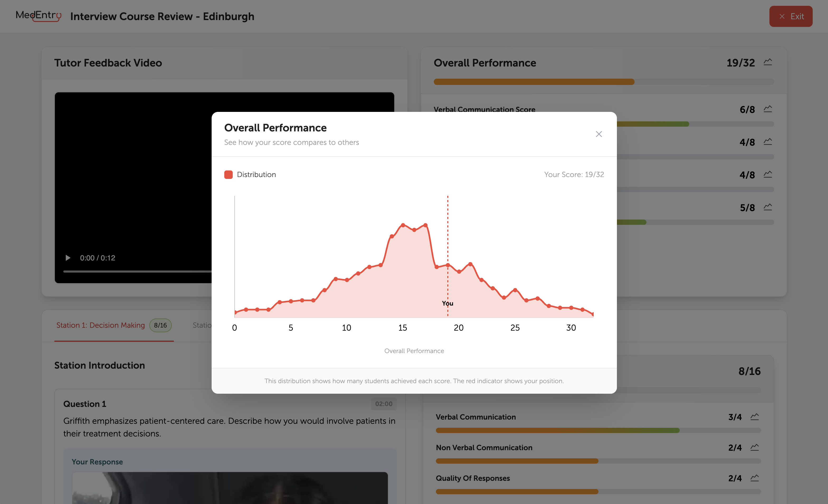Open distribution chart for Quality Of Responses 2/4
Image resolution: width=828 pixels, height=504 pixels.
pyautogui.click(x=754, y=478)
